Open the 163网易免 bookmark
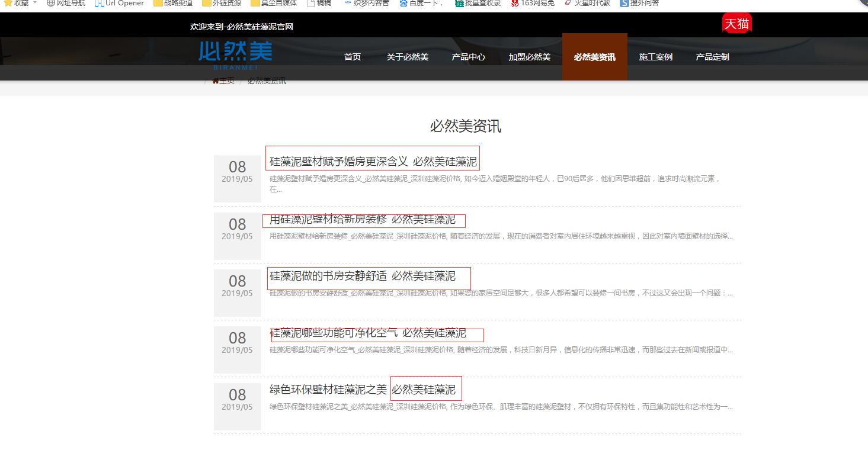 [533, 3]
